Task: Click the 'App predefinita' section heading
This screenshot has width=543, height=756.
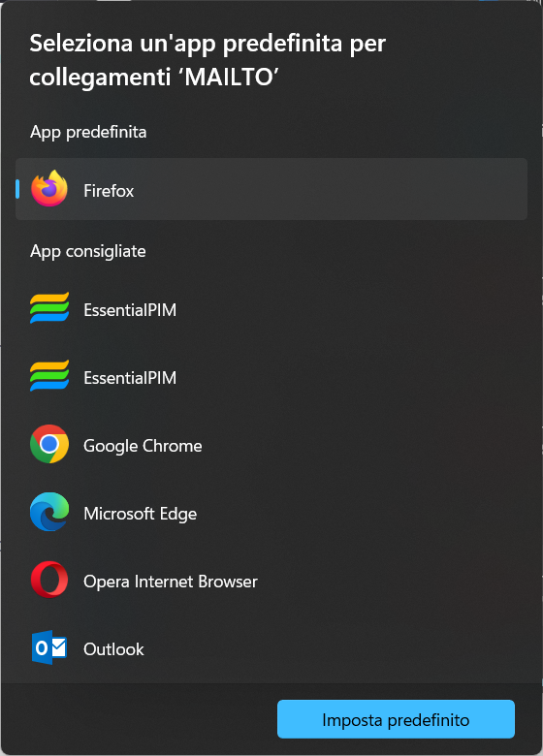Action: [x=88, y=132]
